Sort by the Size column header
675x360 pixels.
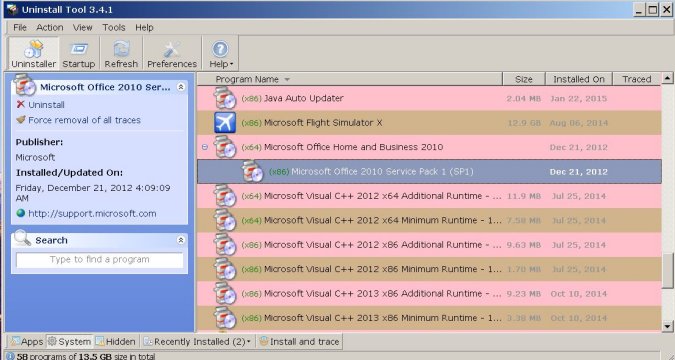pos(524,79)
